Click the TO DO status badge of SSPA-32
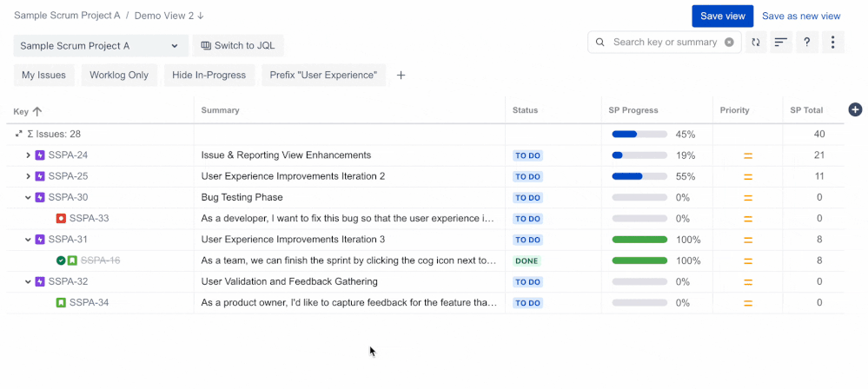Image resolution: width=868 pixels, height=389 pixels. coord(527,281)
